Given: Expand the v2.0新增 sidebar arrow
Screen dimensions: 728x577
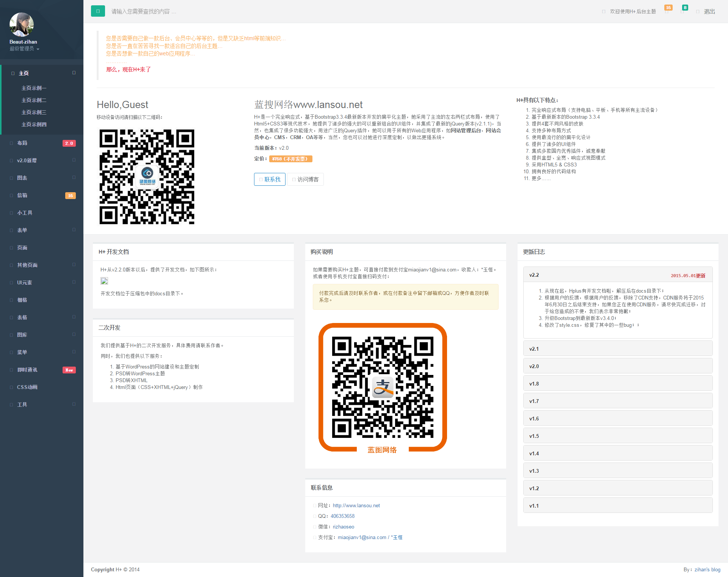Looking at the screenshot, I should pos(74,160).
